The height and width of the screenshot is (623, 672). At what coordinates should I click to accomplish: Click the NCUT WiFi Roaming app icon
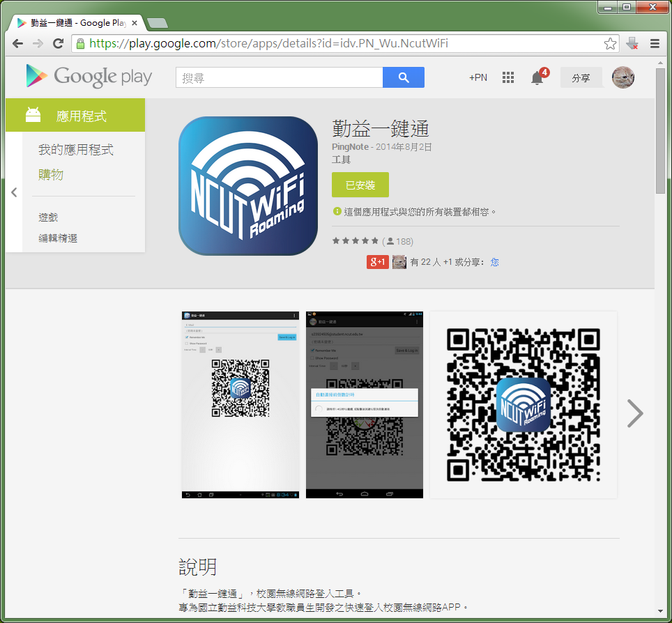(248, 185)
